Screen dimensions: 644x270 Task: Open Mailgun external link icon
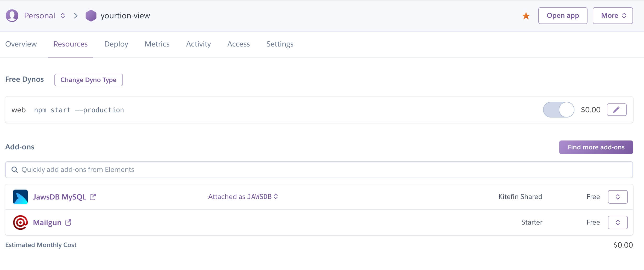[x=68, y=222]
